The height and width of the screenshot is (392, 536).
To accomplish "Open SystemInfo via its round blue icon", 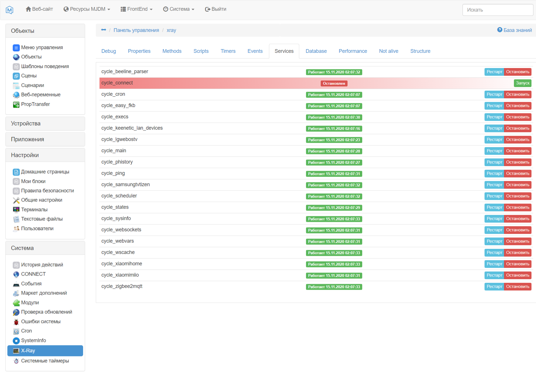I will [x=16, y=341].
